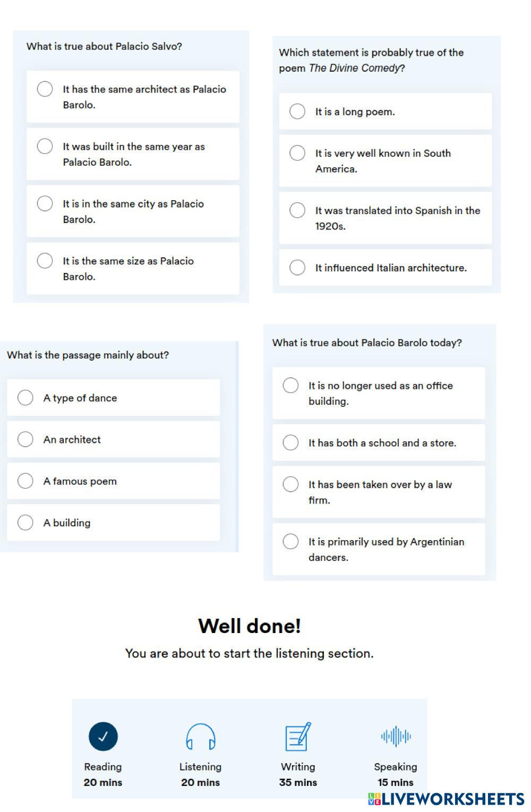531x812 pixels.
Task: Click the Liveworksheets logo
Action: click(446, 799)
